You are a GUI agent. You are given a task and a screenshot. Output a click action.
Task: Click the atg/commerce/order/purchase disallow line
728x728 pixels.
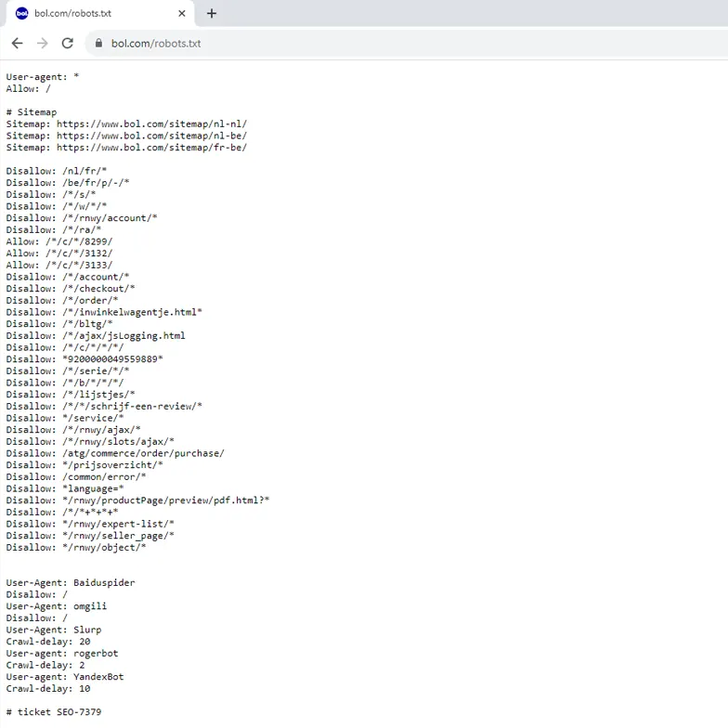115,453
